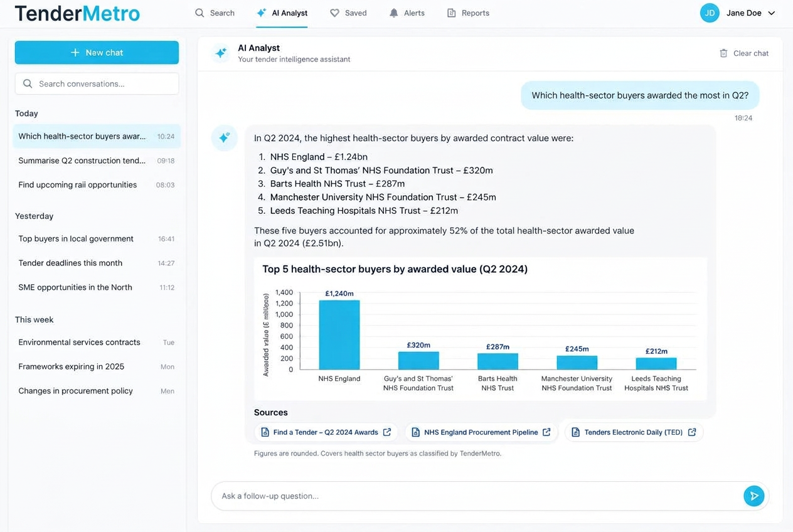
Task: Open 'Which health-sector buyers awar...' conversation
Action: coord(97,136)
